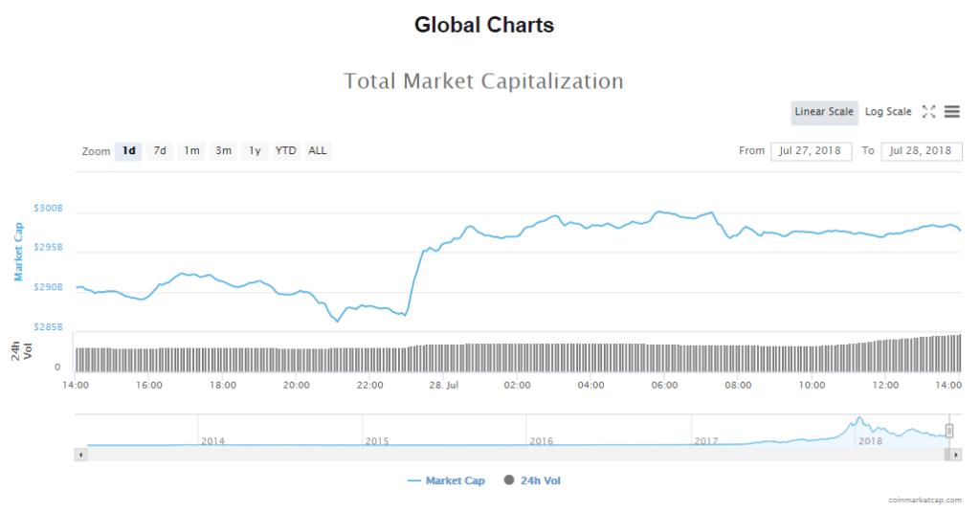Screen dimensions: 980x512
Task: Select the 1d zoom range
Action: (x=128, y=151)
